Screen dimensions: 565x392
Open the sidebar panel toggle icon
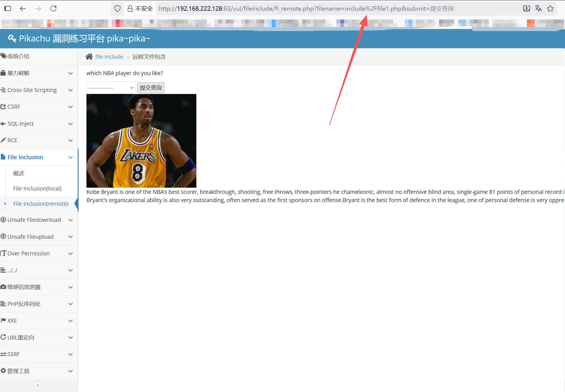click(8, 8)
